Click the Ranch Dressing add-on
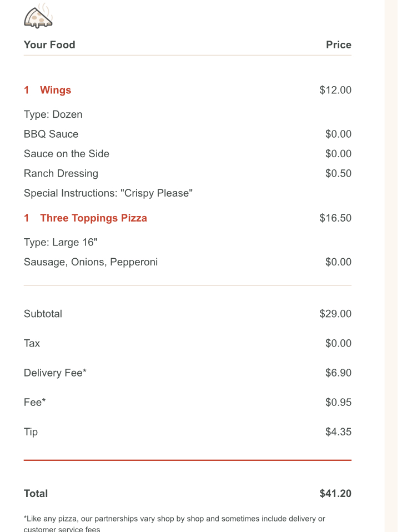The width and height of the screenshot is (412, 532). click(x=61, y=173)
